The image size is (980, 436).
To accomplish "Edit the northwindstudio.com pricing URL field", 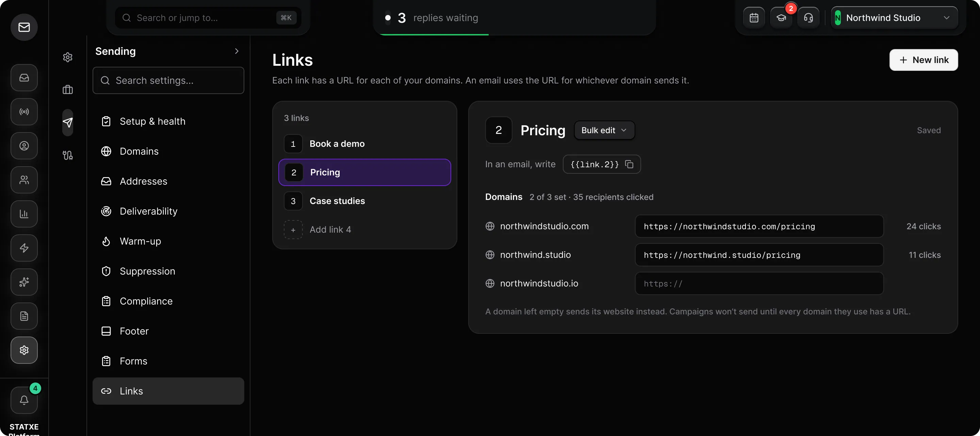I will [759, 226].
